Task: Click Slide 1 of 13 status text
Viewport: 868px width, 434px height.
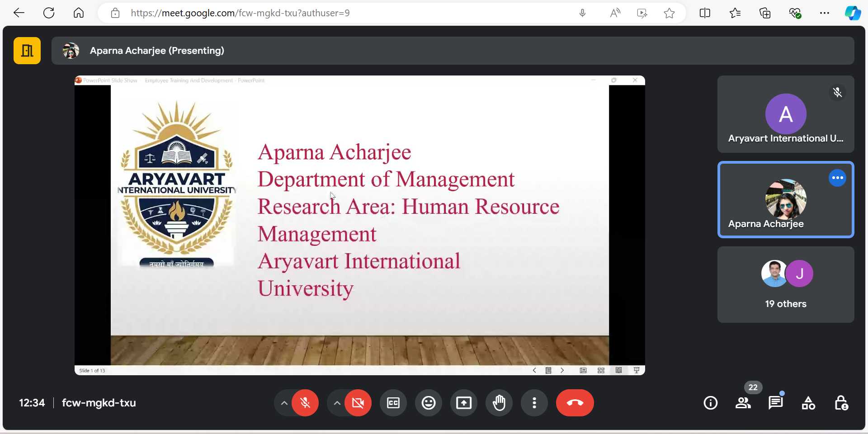Action: pyautogui.click(x=92, y=371)
